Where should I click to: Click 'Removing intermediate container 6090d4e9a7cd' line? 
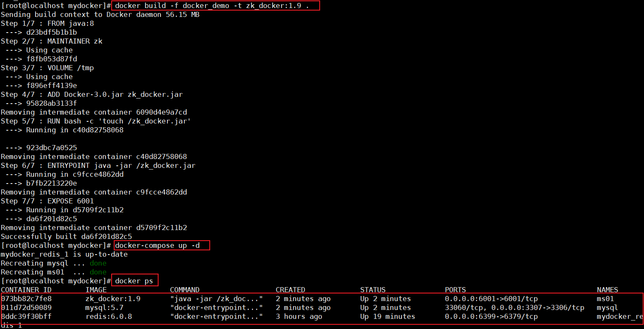point(94,112)
